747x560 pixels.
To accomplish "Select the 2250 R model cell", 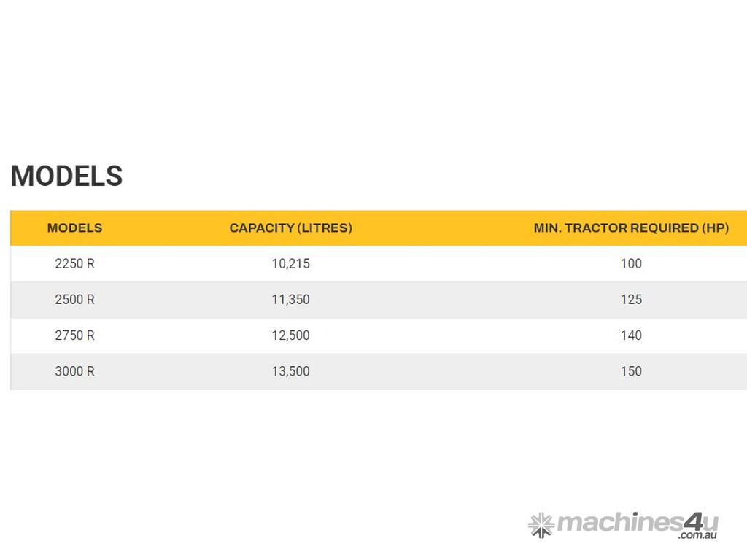I will tap(74, 264).
